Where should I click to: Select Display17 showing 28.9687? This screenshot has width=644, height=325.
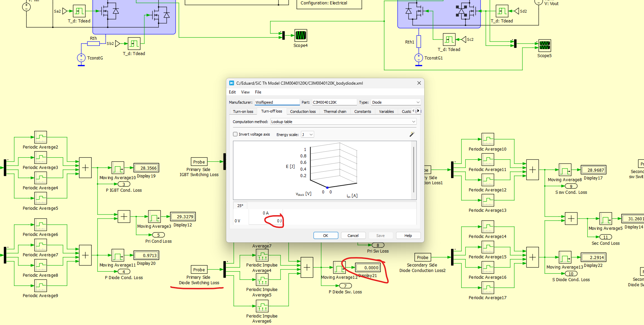tap(593, 170)
